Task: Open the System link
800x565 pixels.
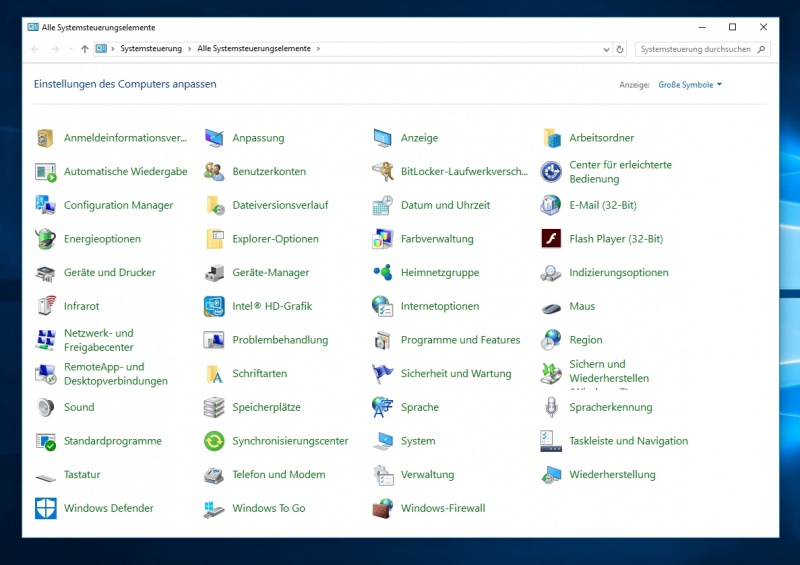Action: [x=418, y=441]
